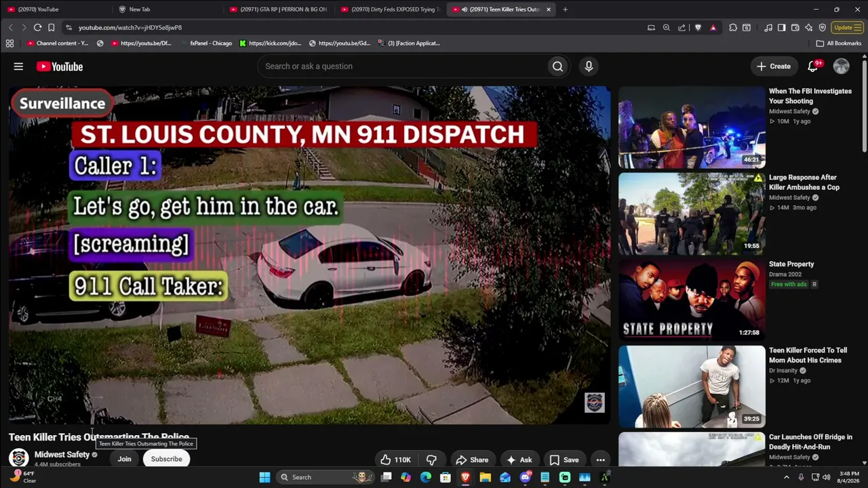868x488 pixels.
Task: Bookmark this page from the toolbar
Action: (51, 28)
